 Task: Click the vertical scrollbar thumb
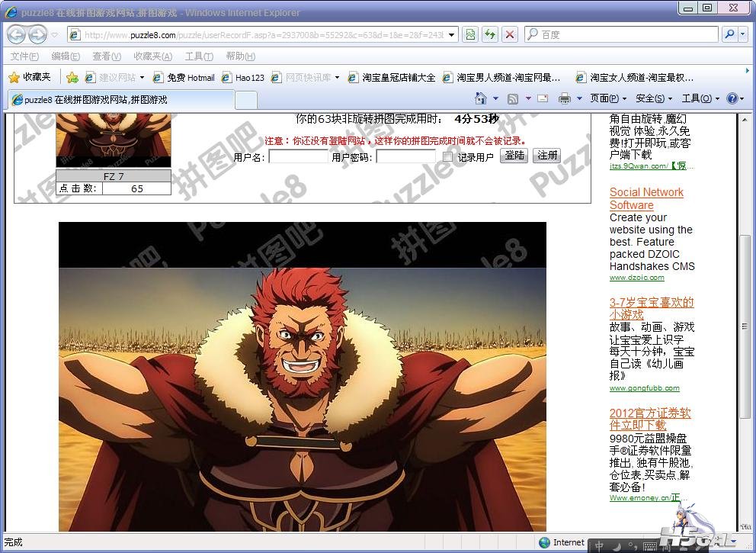tap(745, 326)
